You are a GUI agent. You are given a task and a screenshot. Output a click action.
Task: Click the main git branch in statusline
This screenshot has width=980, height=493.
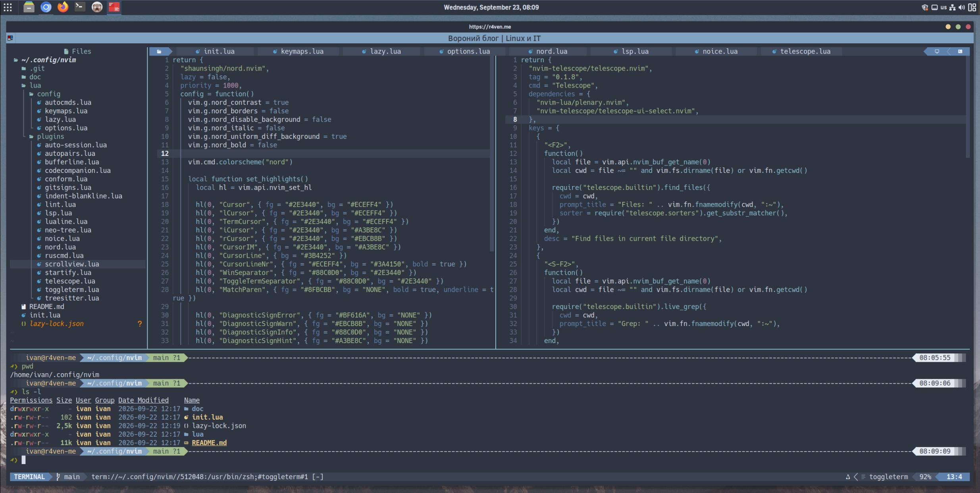coord(68,477)
